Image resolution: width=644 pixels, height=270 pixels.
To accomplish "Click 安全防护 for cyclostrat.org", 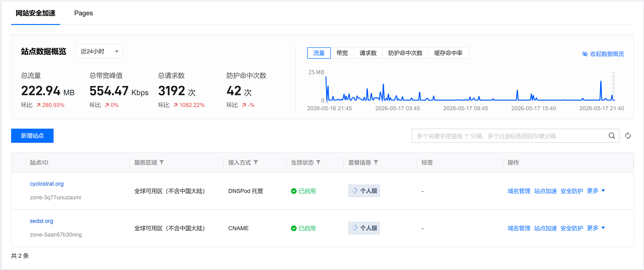I will tap(572, 191).
